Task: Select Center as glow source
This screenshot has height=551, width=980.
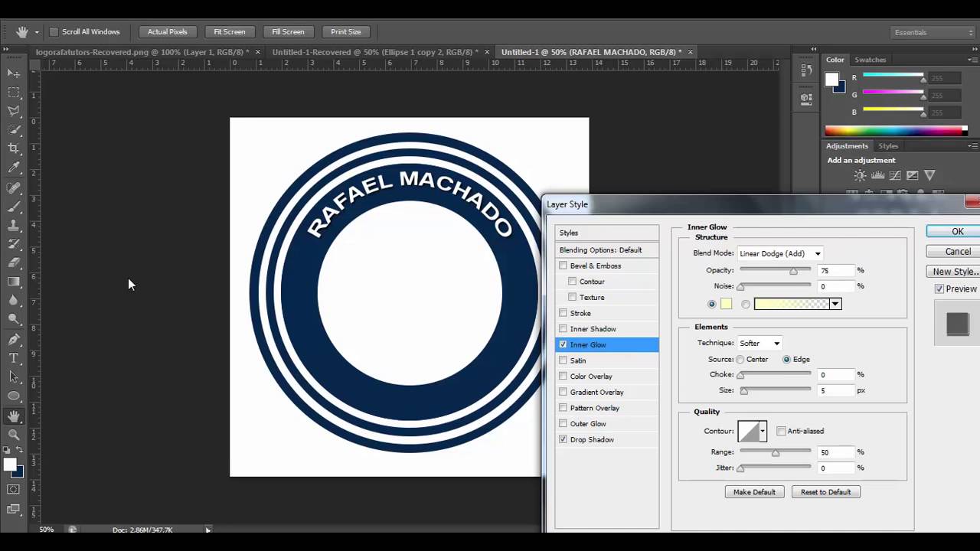Action: [x=740, y=360]
